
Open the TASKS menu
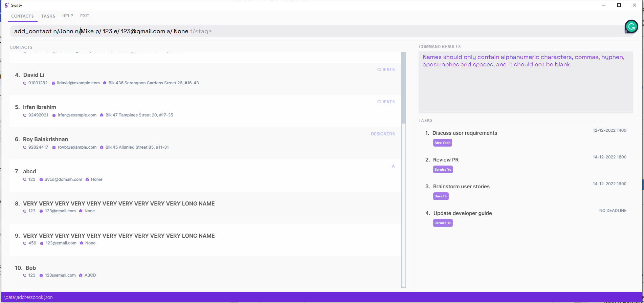[48, 16]
